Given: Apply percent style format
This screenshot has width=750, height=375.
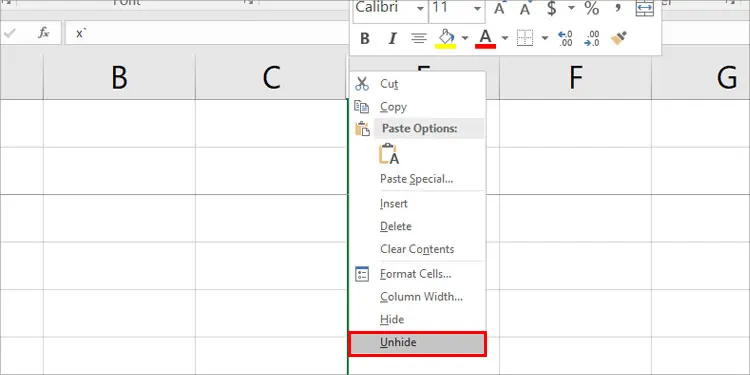Looking at the screenshot, I should (x=592, y=8).
